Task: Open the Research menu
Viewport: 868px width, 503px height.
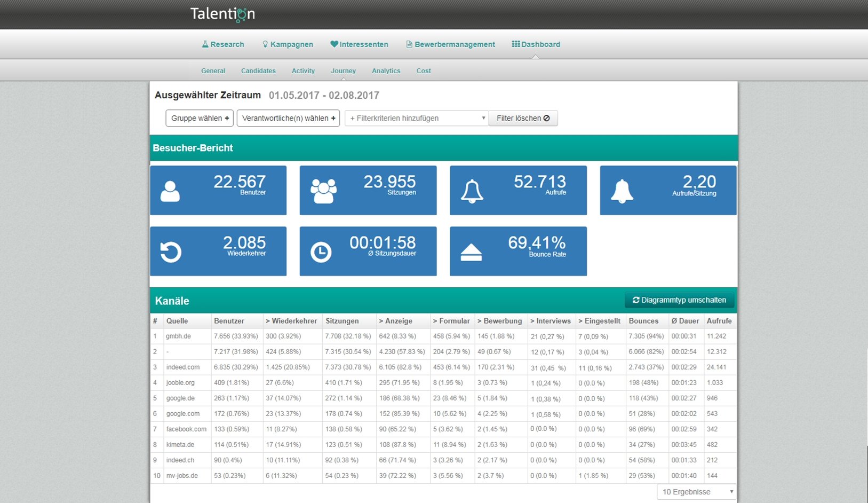Action: tap(223, 44)
